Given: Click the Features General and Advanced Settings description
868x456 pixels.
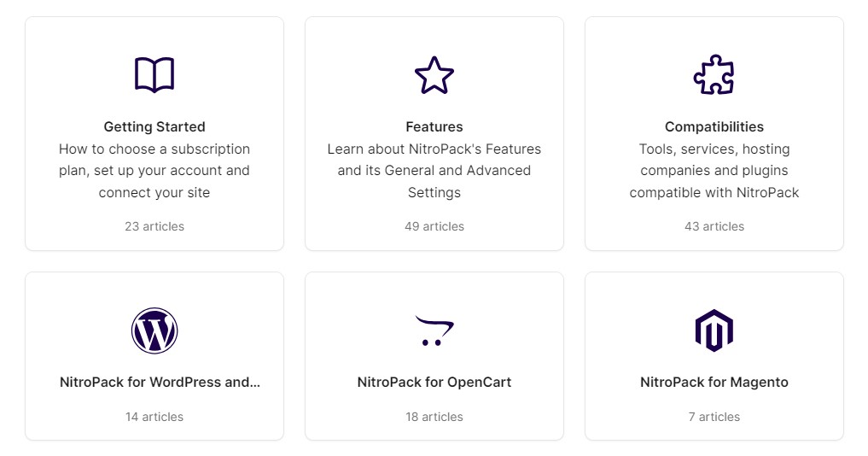Looking at the screenshot, I should [x=434, y=170].
